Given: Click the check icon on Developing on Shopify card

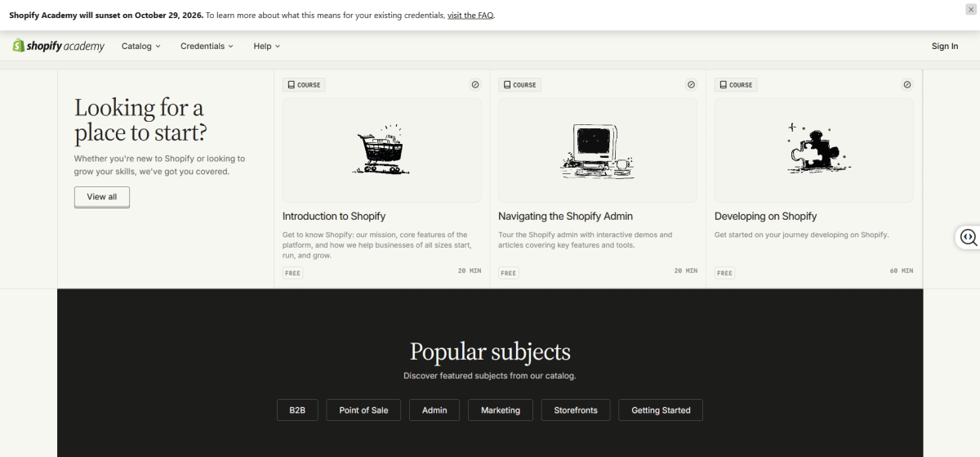Looking at the screenshot, I should point(906,84).
